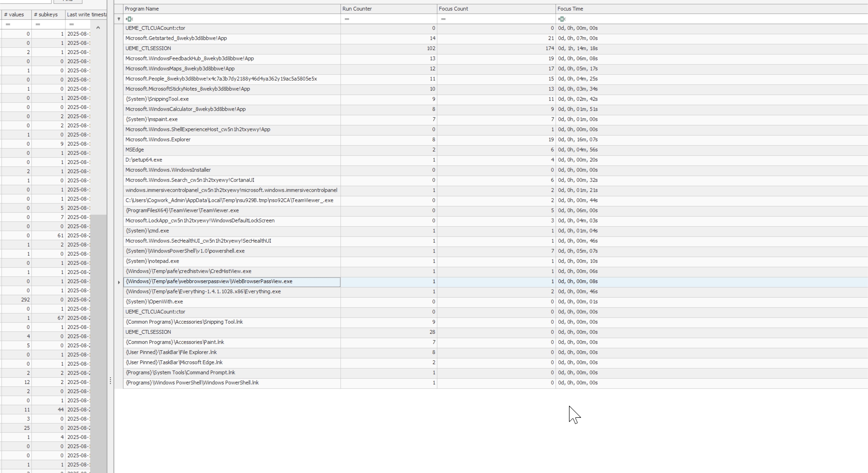Click left panel row with 61 subkeys
Image resolution: width=868 pixels, height=473 pixels.
[46, 236]
